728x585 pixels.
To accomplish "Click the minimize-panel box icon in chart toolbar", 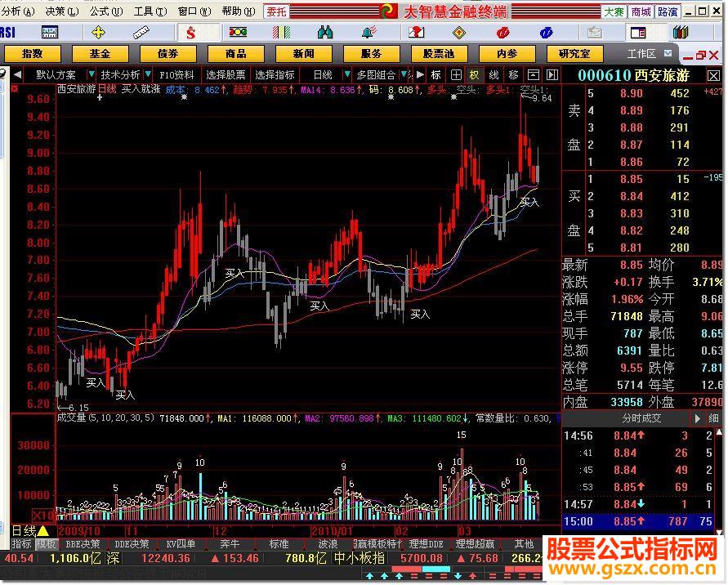I will tap(533, 74).
